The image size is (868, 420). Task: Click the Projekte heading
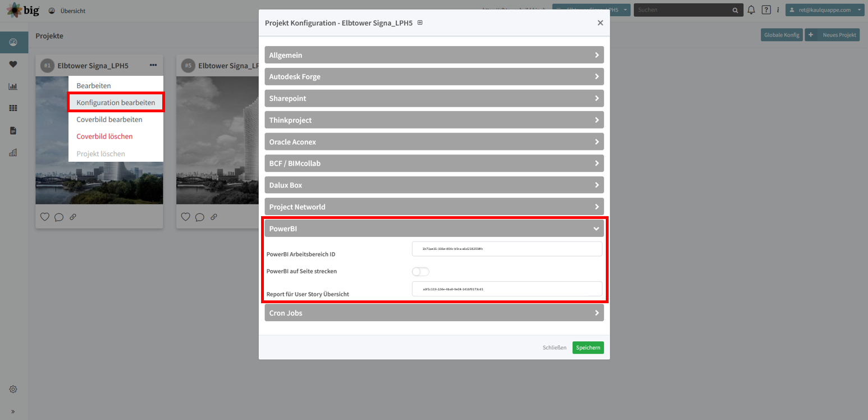pyautogui.click(x=49, y=36)
